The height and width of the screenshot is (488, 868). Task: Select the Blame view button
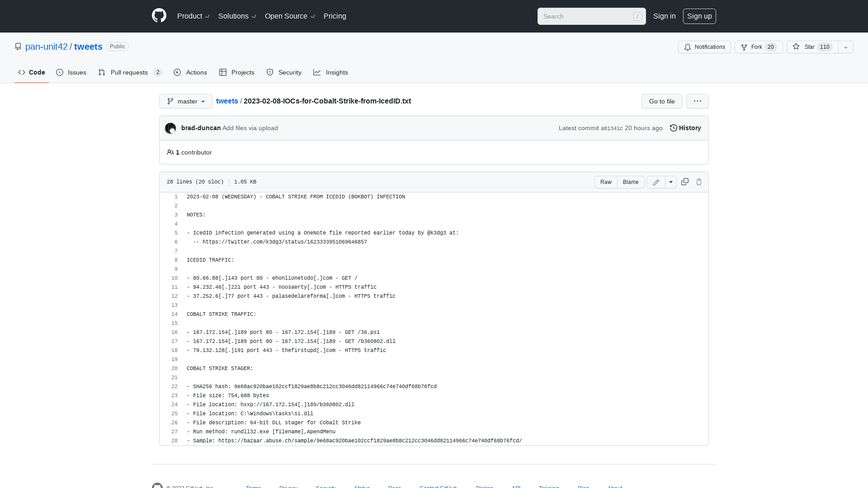(631, 182)
